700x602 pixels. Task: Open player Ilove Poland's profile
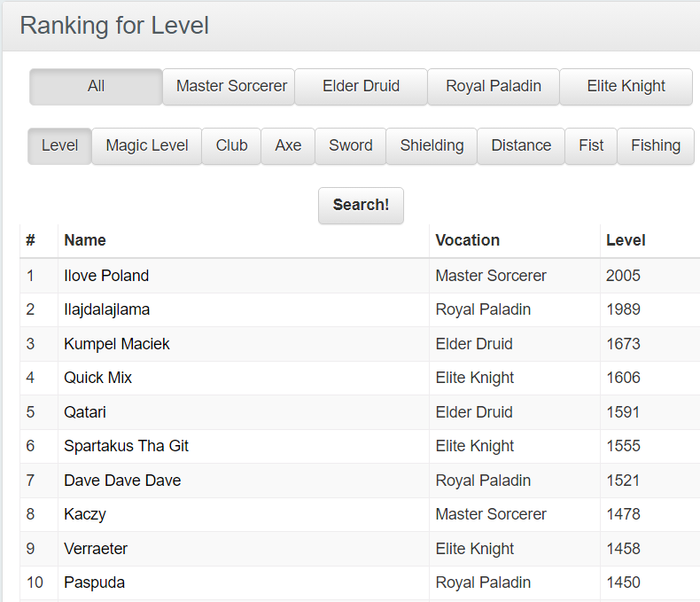[106, 276]
